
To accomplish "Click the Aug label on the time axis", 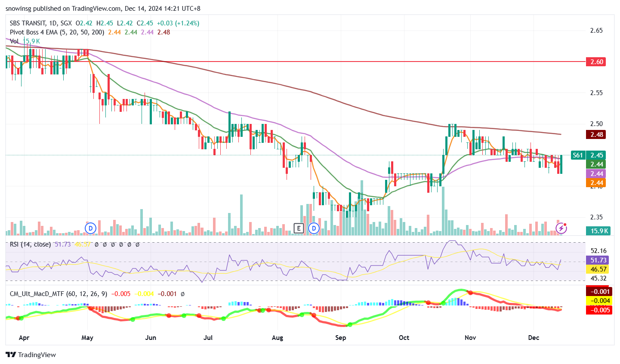I will pos(278,338).
